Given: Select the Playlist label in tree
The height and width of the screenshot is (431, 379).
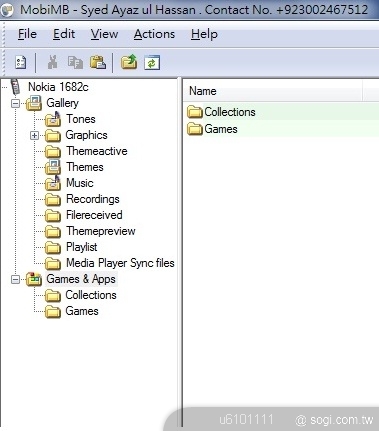Looking at the screenshot, I should [82, 247].
